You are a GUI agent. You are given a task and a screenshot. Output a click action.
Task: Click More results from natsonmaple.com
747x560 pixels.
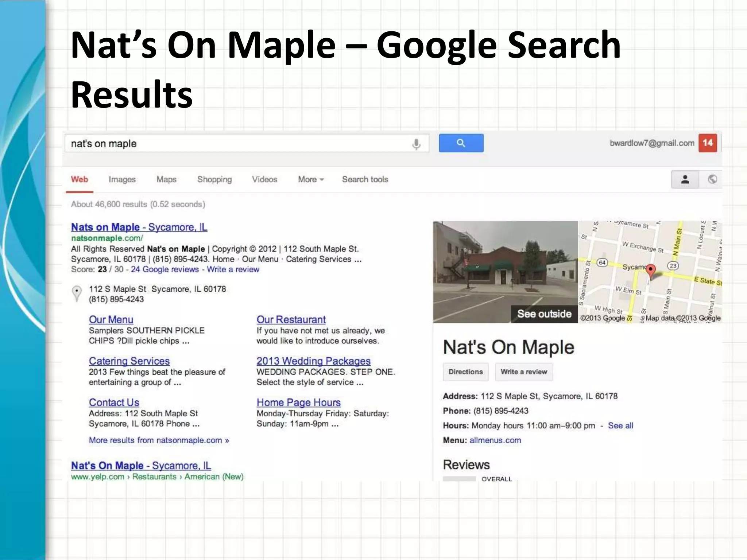coord(159,440)
